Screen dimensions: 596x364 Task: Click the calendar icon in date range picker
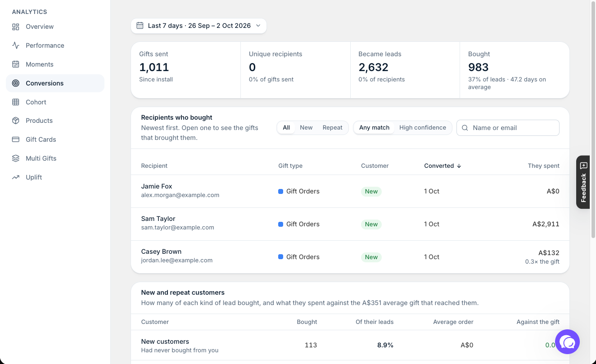(x=140, y=26)
